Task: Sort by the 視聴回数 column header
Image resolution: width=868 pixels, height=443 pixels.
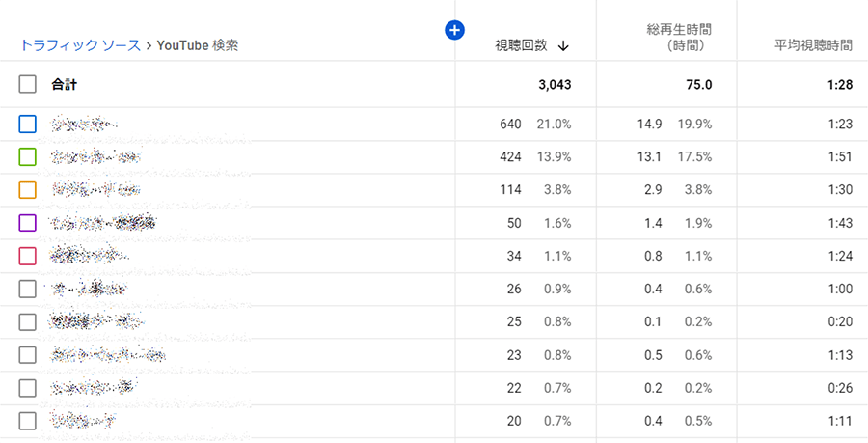Action: pyautogui.click(x=521, y=45)
